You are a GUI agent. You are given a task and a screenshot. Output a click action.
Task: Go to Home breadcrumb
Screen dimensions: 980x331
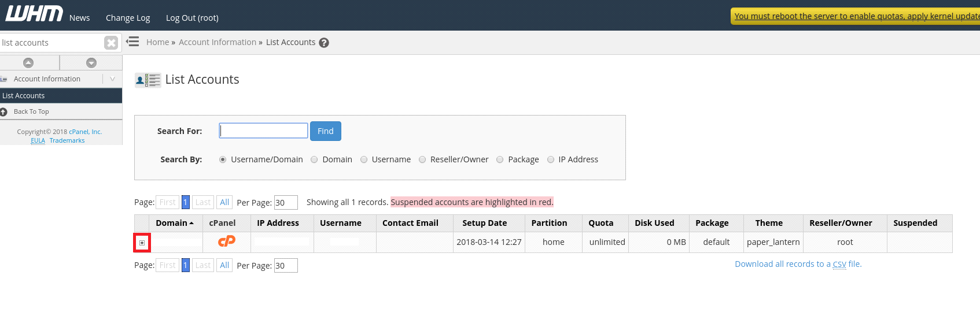point(157,42)
